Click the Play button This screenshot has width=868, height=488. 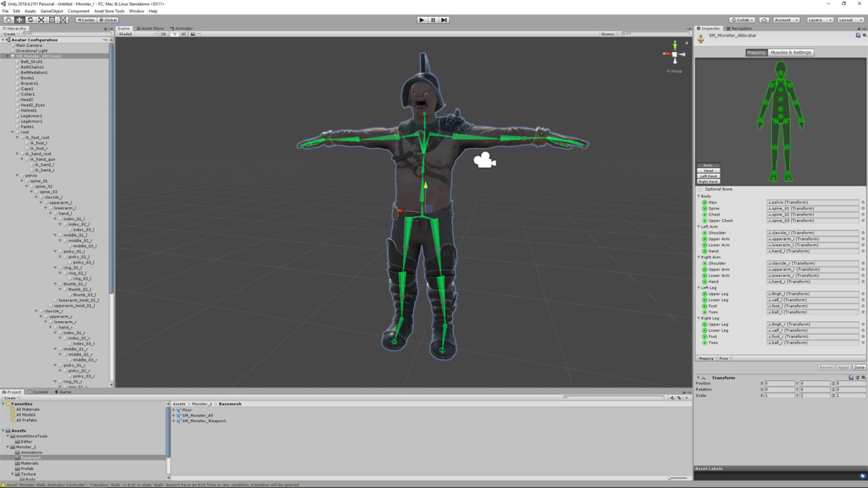coord(422,20)
